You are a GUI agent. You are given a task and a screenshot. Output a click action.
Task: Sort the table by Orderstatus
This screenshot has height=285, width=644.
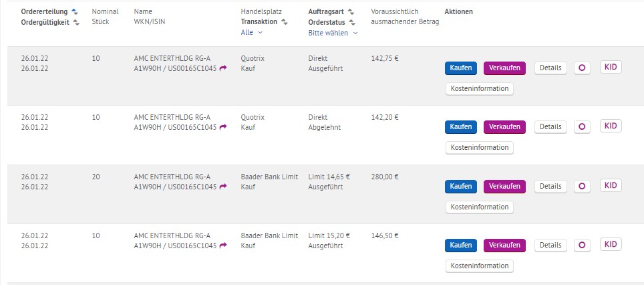pos(351,22)
